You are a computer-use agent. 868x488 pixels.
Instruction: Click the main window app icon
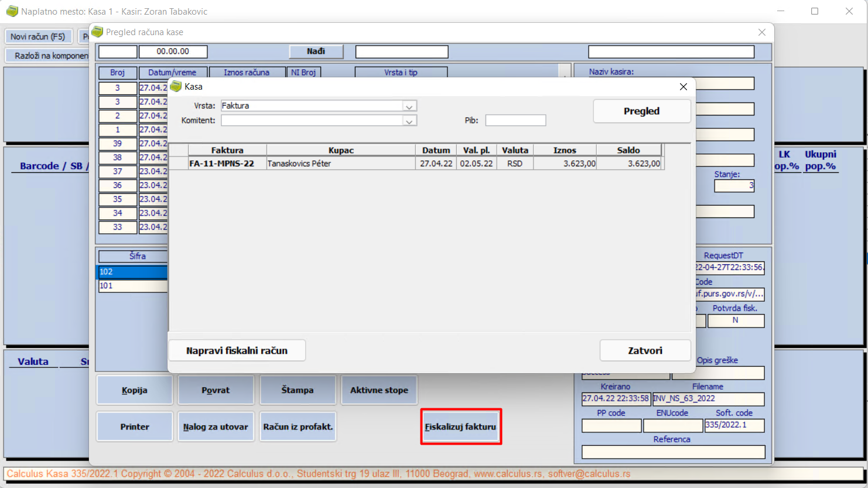(x=12, y=11)
